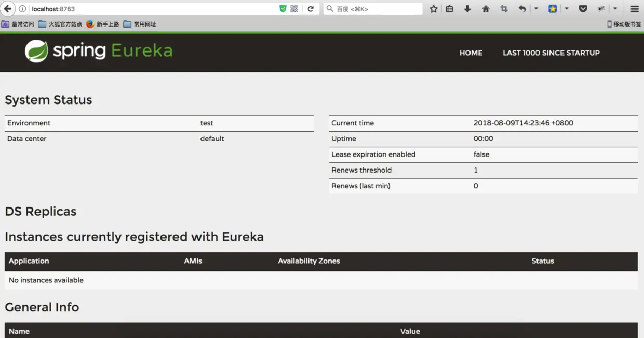Open the downloads arrow icon
644x338 pixels.
(467, 9)
